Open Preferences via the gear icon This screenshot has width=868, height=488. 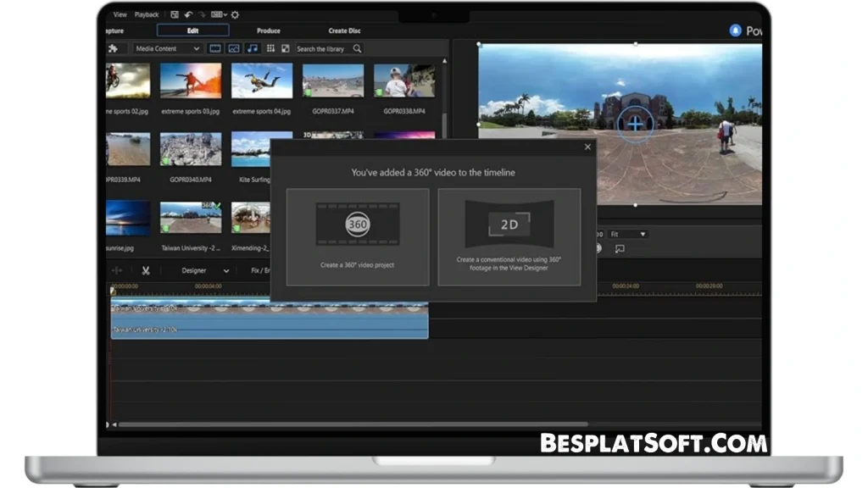235,14
